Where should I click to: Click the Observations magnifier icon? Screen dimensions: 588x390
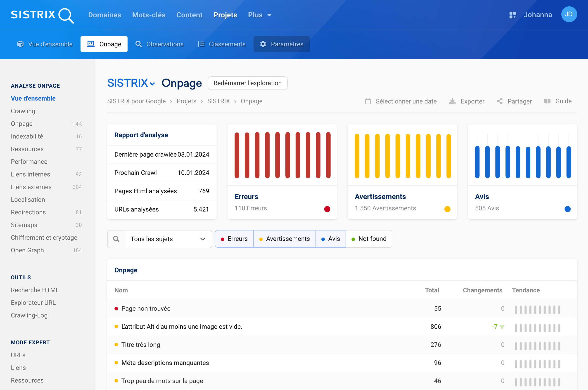[x=139, y=44]
